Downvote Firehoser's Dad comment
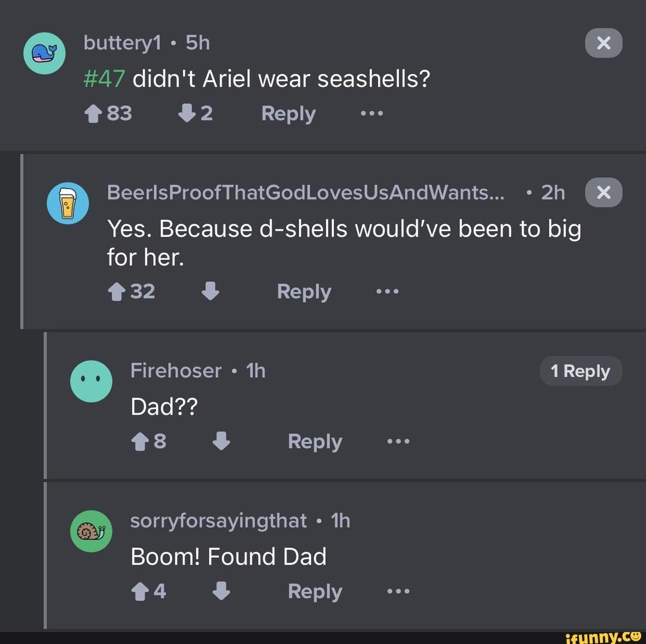 221,441
